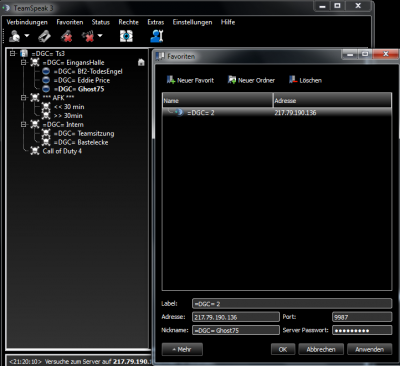
Task: Click the skull icon of Call of Duty 4
Action: [35, 151]
